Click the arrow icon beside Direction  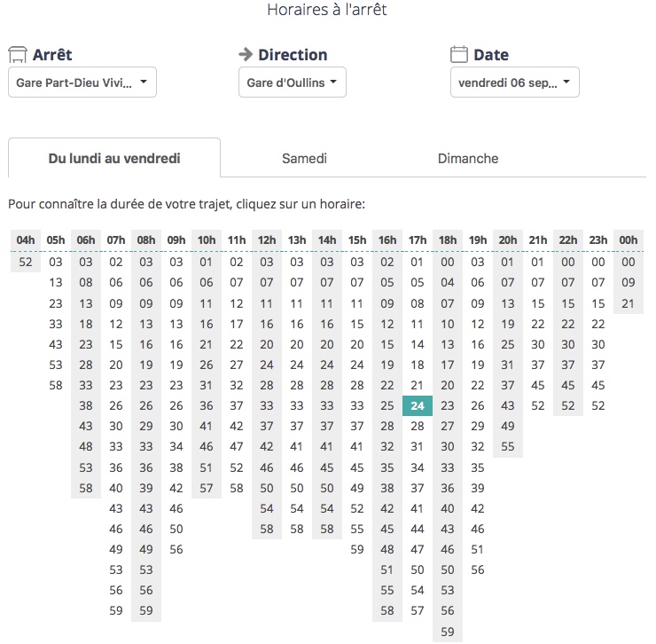(x=246, y=55)
